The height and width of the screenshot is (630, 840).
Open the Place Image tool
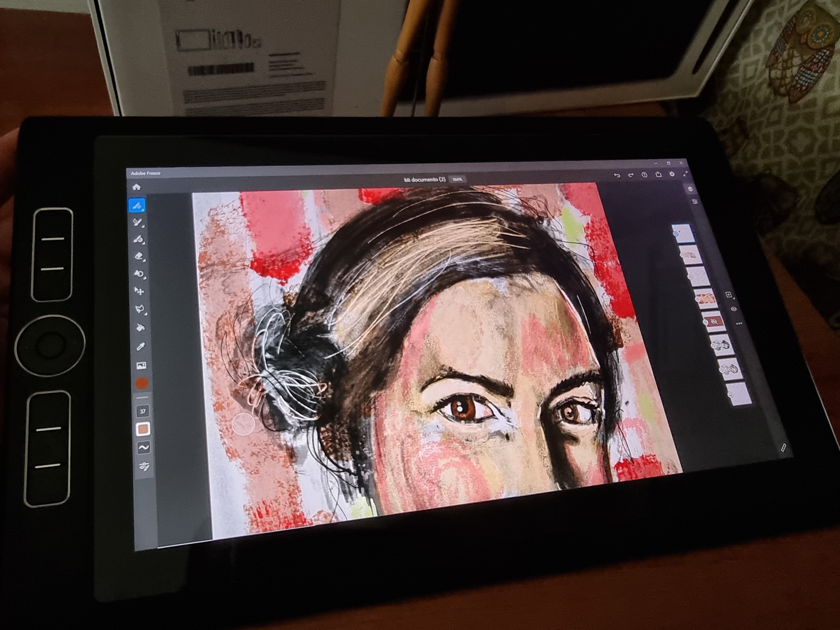point(141,365)
